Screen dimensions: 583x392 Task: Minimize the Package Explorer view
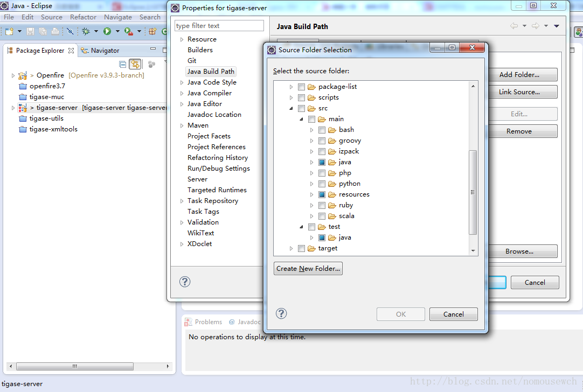click(x=153, y=48)
